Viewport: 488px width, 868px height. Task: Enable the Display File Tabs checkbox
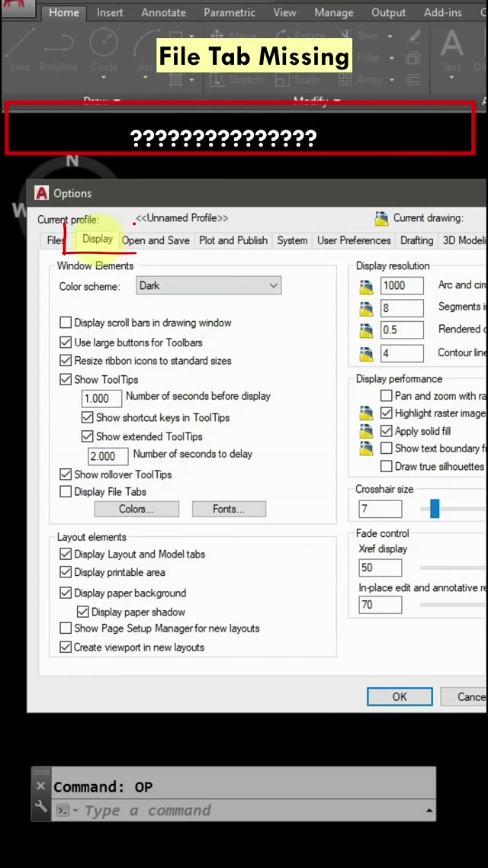(x=66, y=492)
